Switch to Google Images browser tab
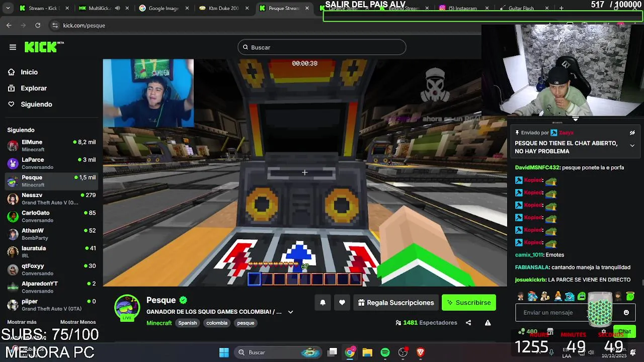This screenshot has width=644, height=362. [164, 8]
